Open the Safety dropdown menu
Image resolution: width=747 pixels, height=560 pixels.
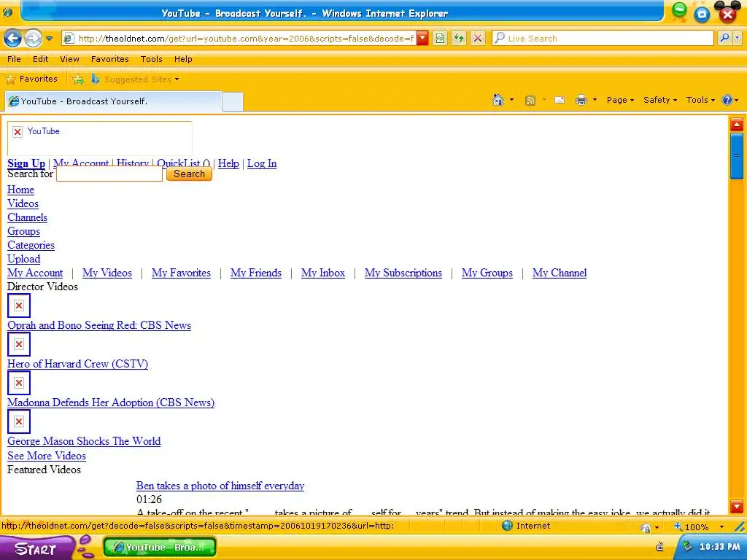click(x=659, y=100)
